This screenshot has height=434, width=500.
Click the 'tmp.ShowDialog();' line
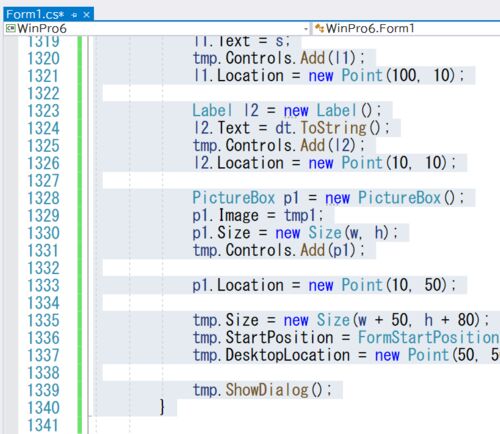(262, 390)
